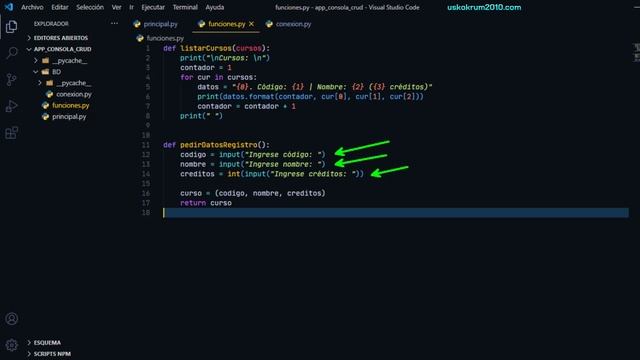This screenshot has width=640, height=360.
Task: Click the EXPLORADOR panel title
Action: (51, 24)
